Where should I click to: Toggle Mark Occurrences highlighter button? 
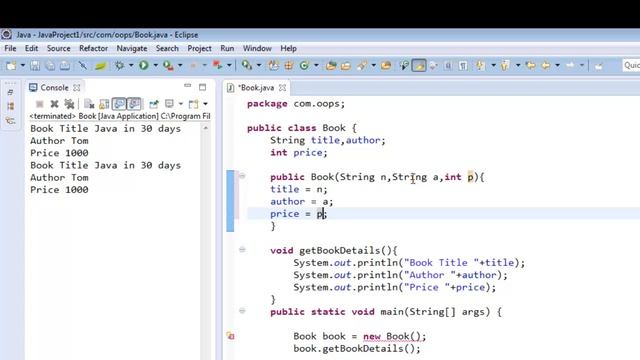pos(419,65)
